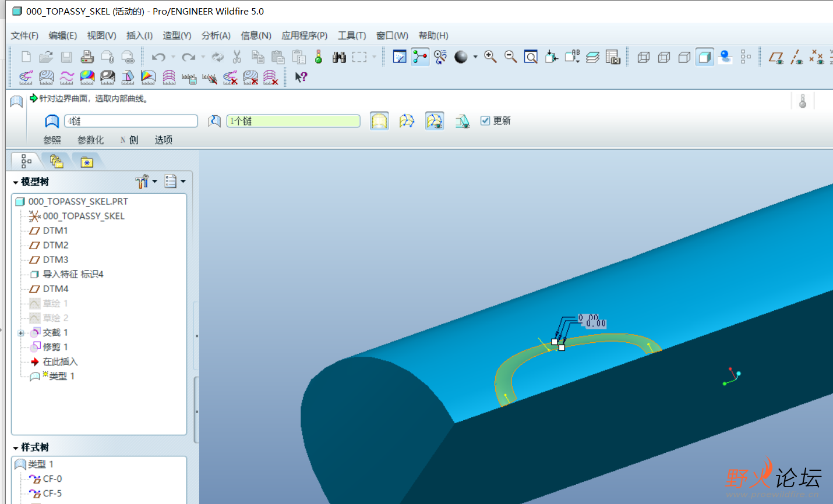Click the 4链 boundary chain field
The image size is (833, 504).
pos(131,121)
